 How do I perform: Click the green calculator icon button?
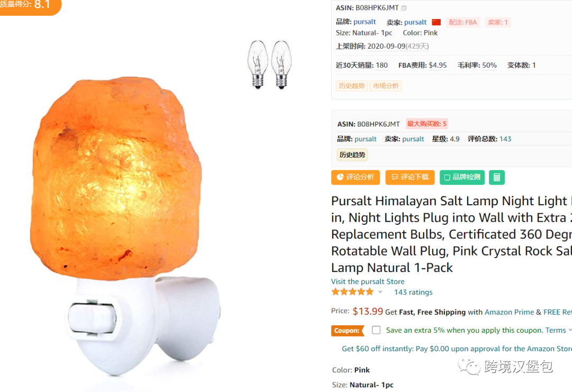[x=496, y=177]
